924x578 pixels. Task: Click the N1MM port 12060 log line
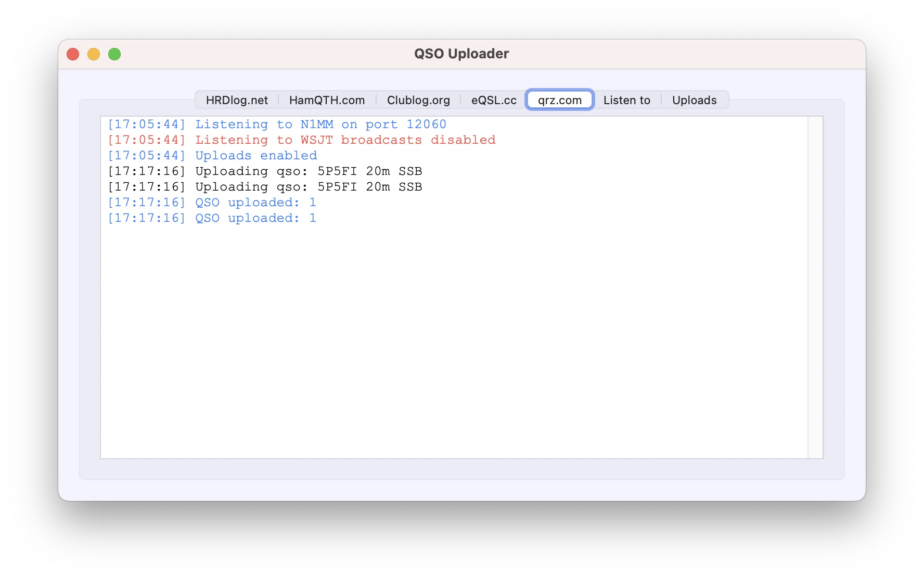pos(277,124)
